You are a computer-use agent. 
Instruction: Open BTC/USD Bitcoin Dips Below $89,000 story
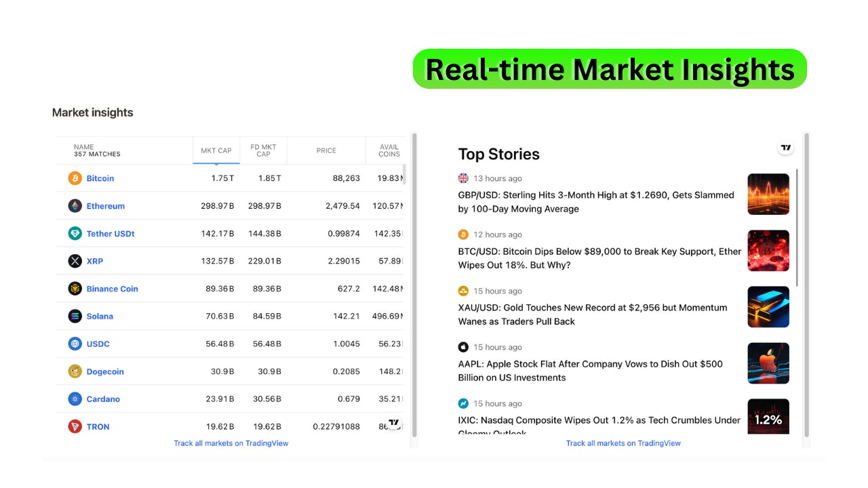[599, 258]
